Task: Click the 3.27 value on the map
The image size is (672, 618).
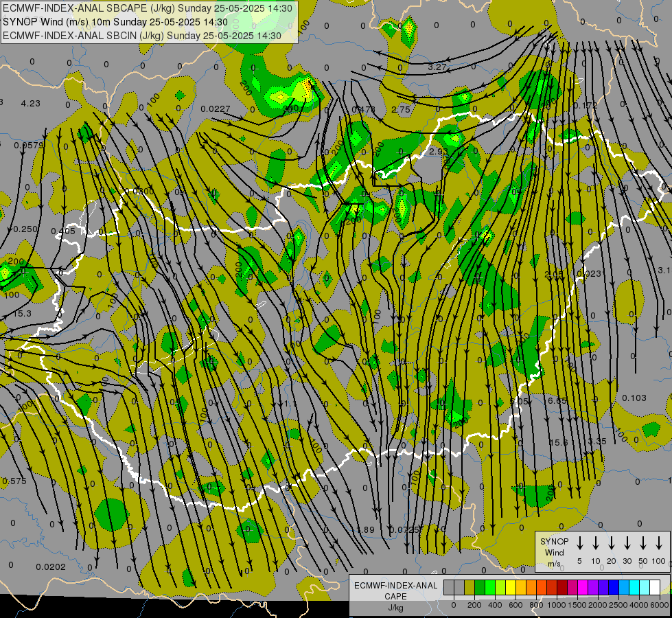Action: [x=437, y=67]
